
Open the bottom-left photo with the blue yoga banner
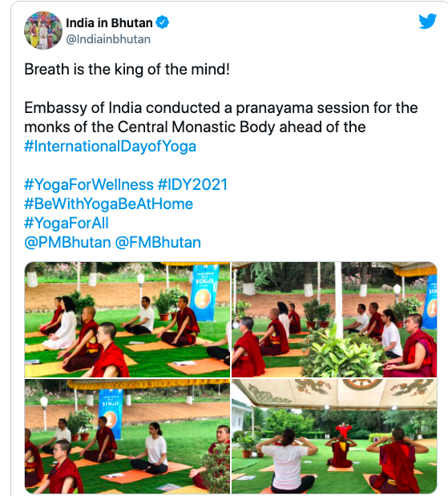[x=127, y=436]
